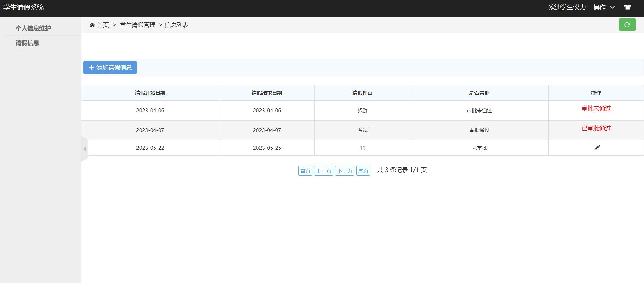644x283 pixels.
Task: Click the red 审批未通过 status text
Action: click(x=596, y=108)
